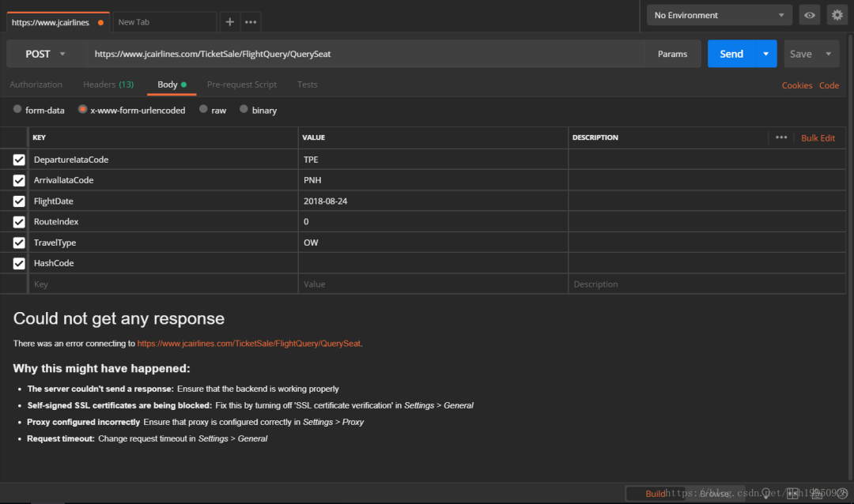Open keyboard shortcuts icon in status bar
This screenshot has width=854, height=504.
818,493
